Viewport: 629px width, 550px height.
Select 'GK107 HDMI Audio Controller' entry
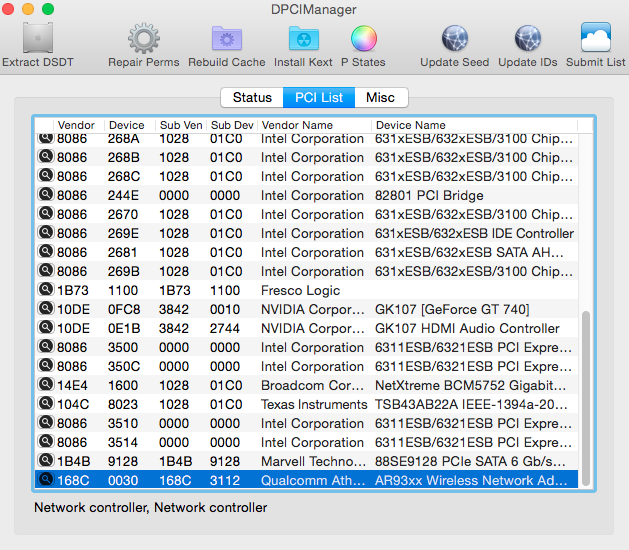pos(467,329)
